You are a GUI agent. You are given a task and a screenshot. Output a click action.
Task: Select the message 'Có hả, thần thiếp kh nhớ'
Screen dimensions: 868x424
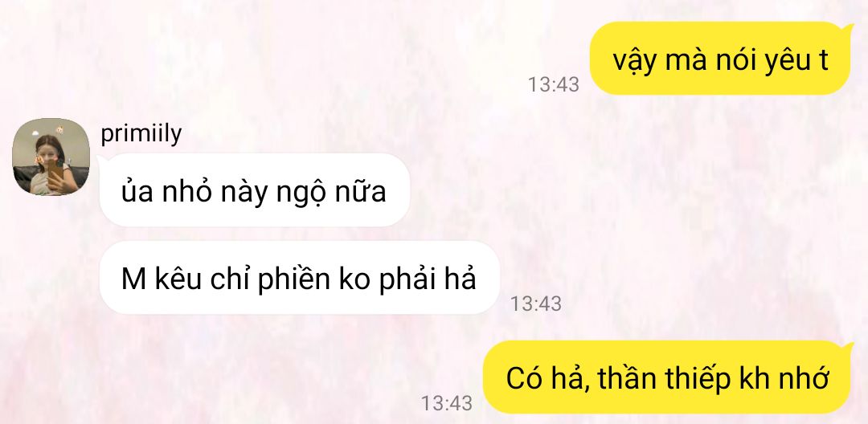pyautogui.click(x=667, y=377)
